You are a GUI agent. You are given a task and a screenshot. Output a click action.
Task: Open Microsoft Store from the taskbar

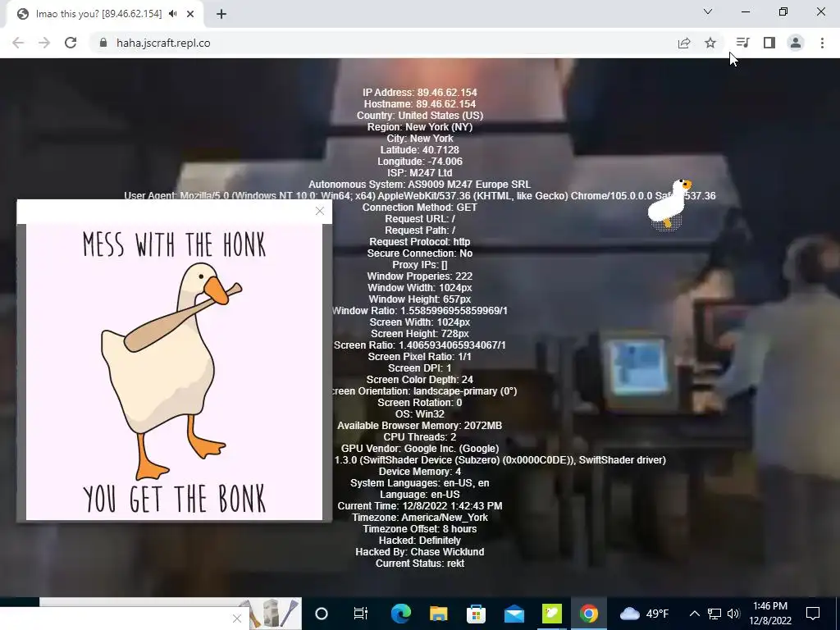(476, 614)
